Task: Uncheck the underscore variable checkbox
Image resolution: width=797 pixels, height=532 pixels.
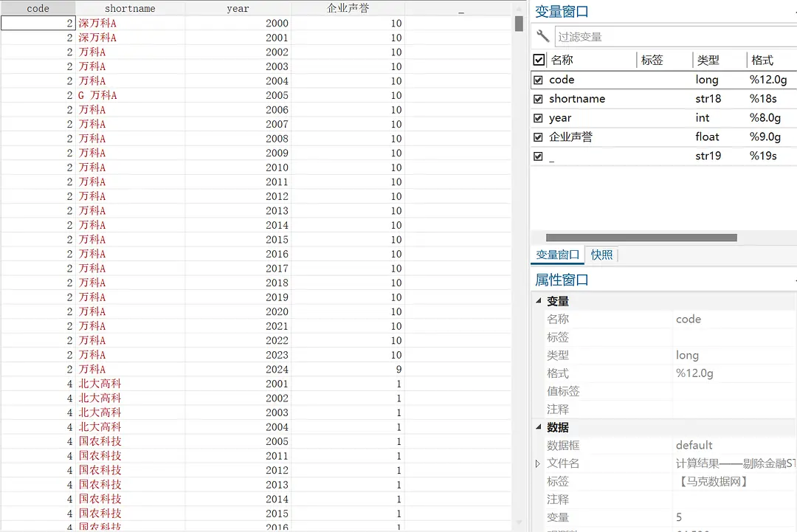Action: 539,156
